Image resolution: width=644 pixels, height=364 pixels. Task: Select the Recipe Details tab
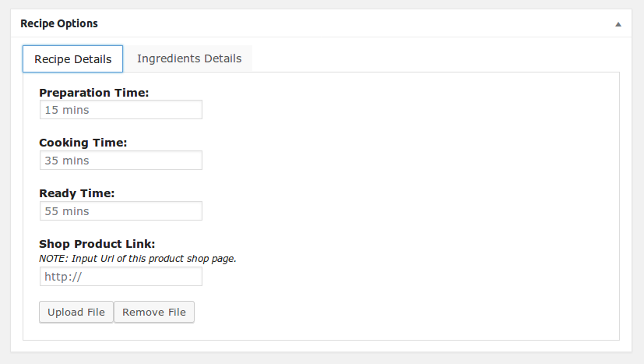[x=72, y=58]
